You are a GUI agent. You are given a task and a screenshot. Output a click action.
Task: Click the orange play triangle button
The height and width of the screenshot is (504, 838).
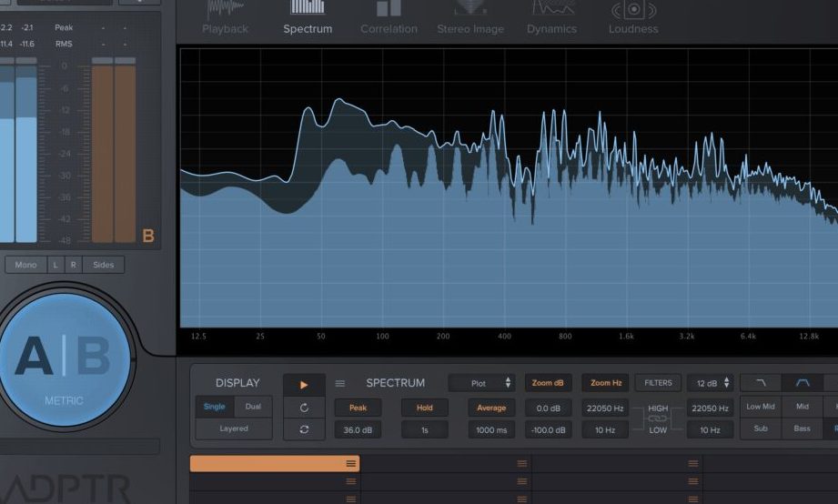click(304, 385)
